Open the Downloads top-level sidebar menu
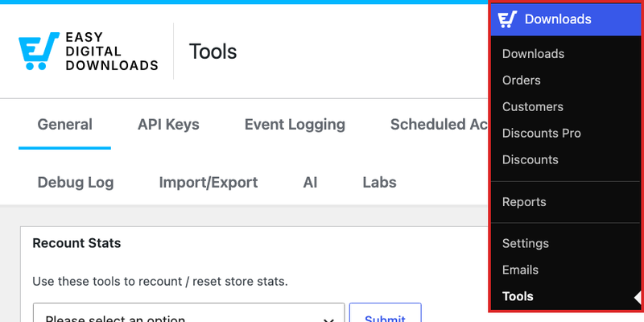This screenshot has height=322, width=644. coord(566,19)
